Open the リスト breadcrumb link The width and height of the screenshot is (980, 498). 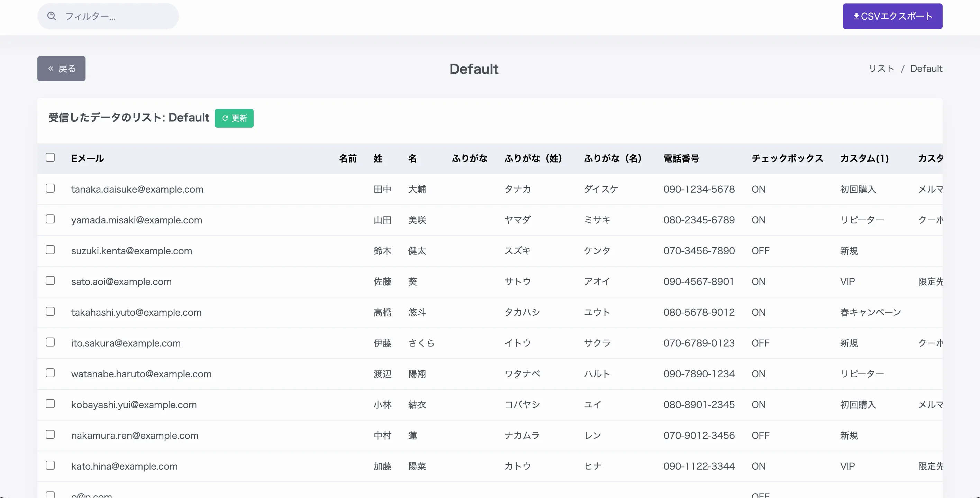click(881, 68)
